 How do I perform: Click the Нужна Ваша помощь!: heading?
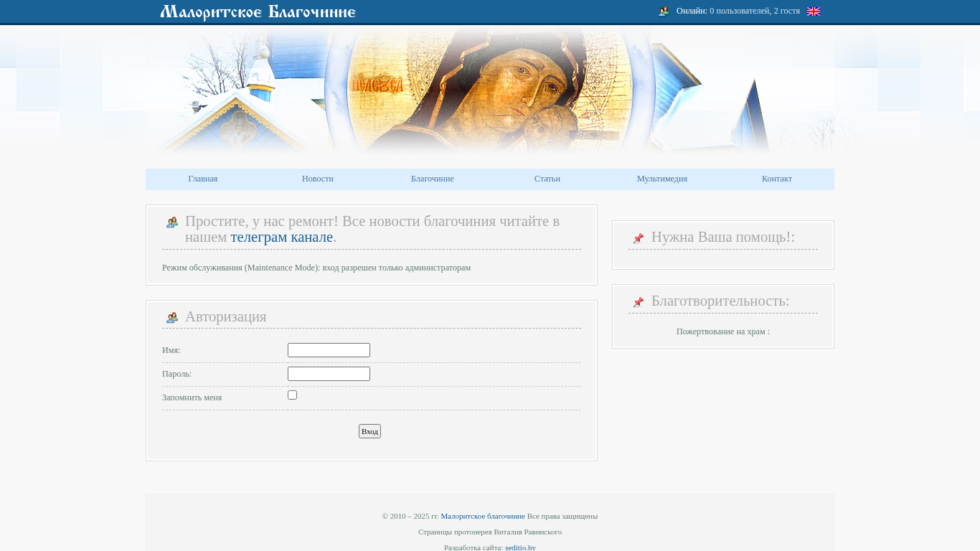[723, 237]
